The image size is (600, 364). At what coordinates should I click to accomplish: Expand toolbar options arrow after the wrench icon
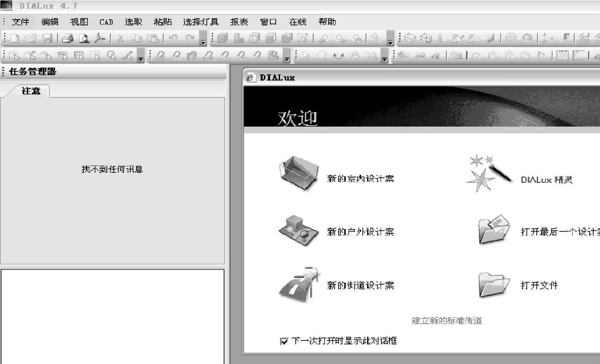tap(390, 39)
